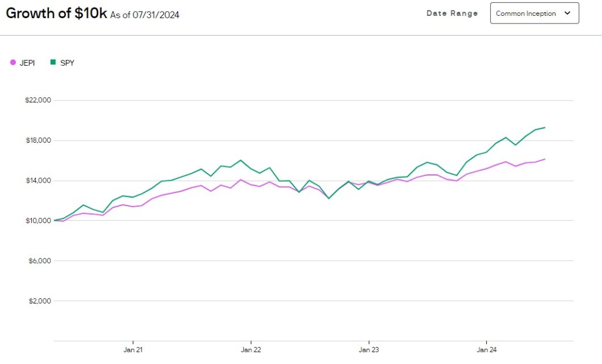Select the $2,000 y-axis label

pos(39,301)
